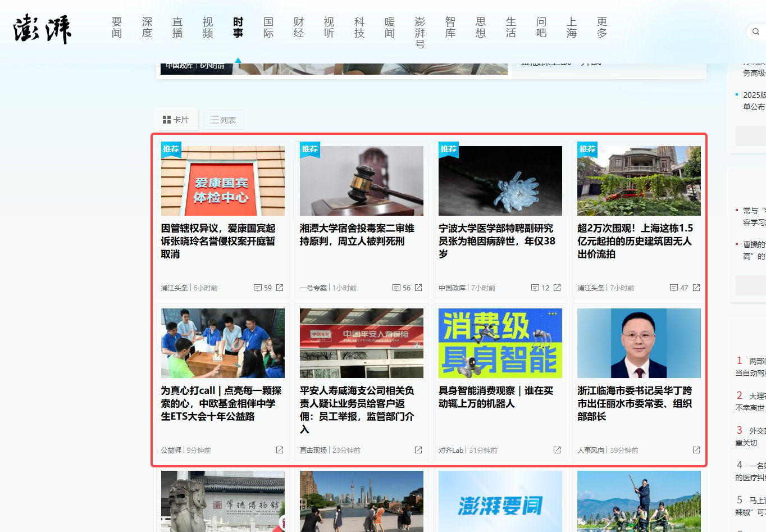Image resolution: width=766 pixels, height=532 pixels.
Task: Share icon on 上海历史建筑 article card
Action: click(x=696, y=288)
